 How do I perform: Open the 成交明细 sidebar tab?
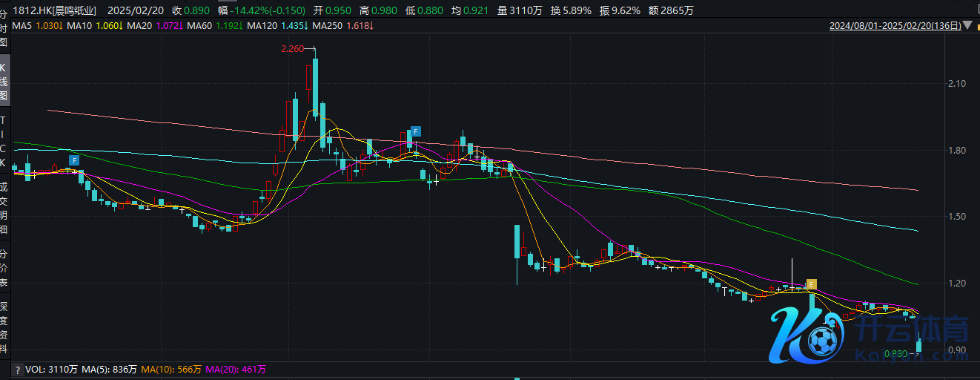click(4, 209)
